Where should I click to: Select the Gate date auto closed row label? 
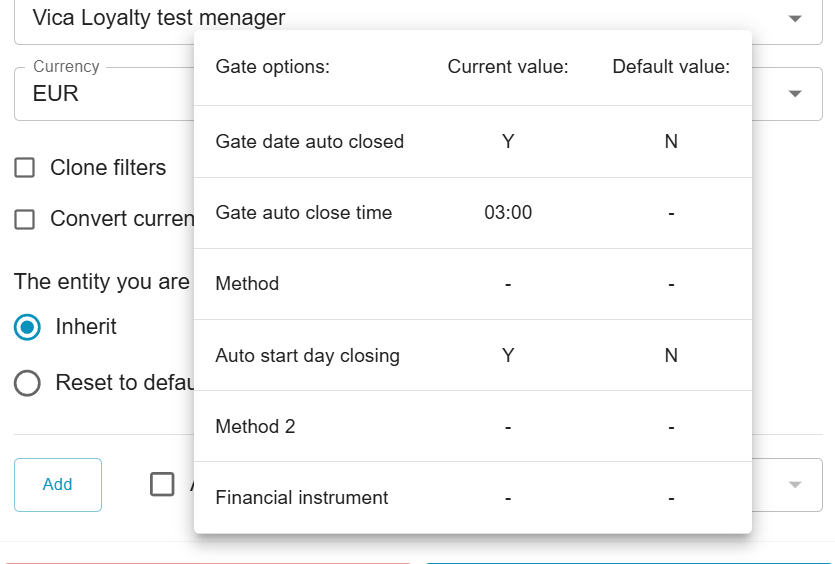pos(310,142)
